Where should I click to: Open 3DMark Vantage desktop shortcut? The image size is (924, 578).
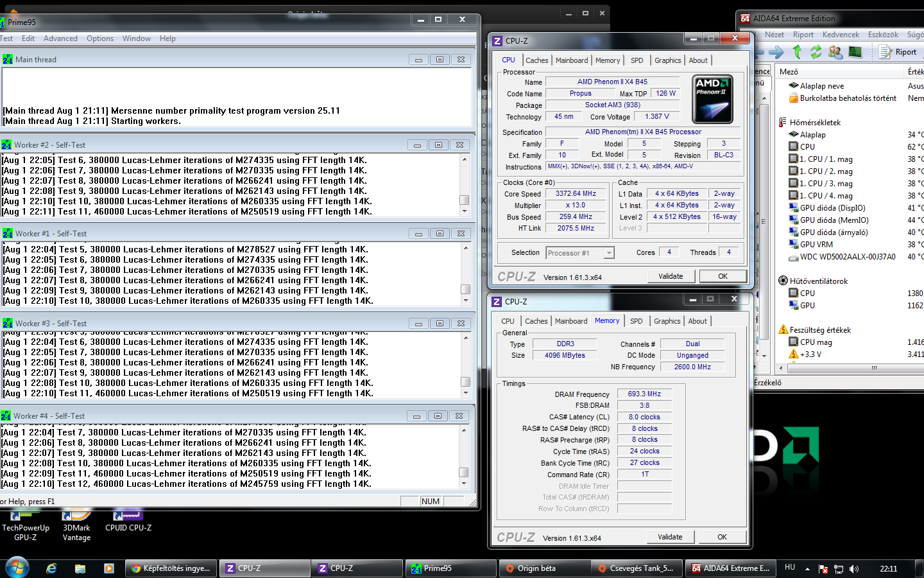76,526
